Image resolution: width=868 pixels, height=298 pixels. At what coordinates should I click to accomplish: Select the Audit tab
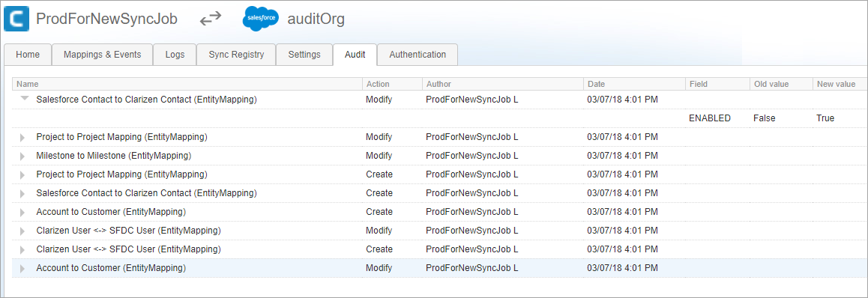[355, 55]
